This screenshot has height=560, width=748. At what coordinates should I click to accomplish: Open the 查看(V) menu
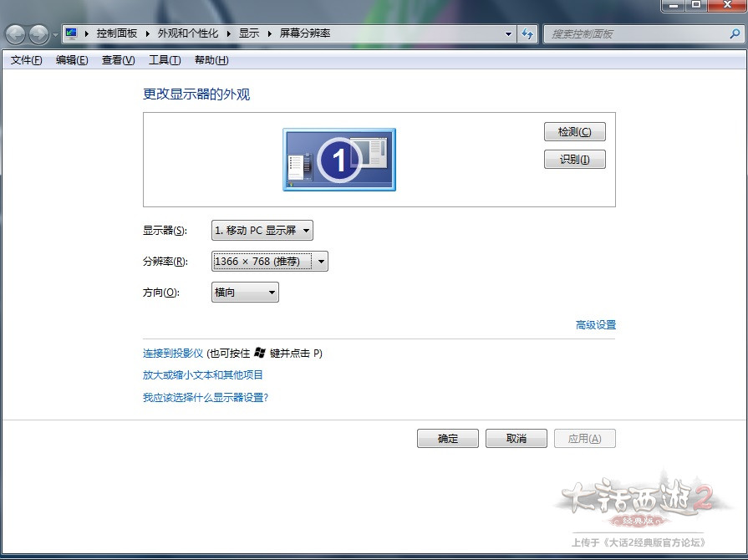tap(118, 60)
